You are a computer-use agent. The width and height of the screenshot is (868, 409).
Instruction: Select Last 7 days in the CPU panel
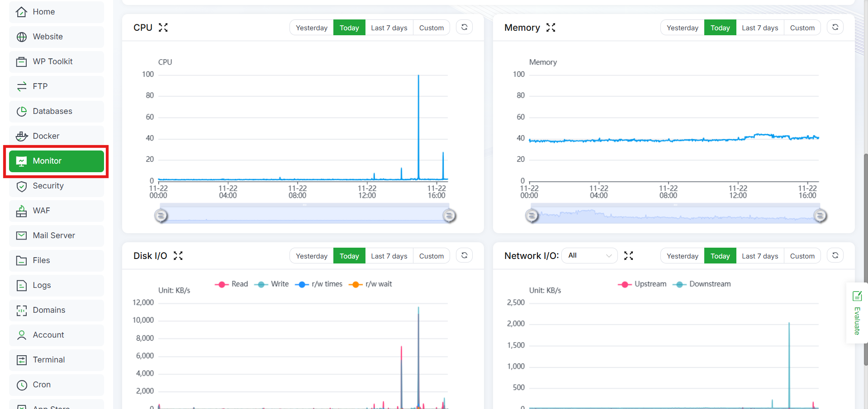[x=389, y=28]
